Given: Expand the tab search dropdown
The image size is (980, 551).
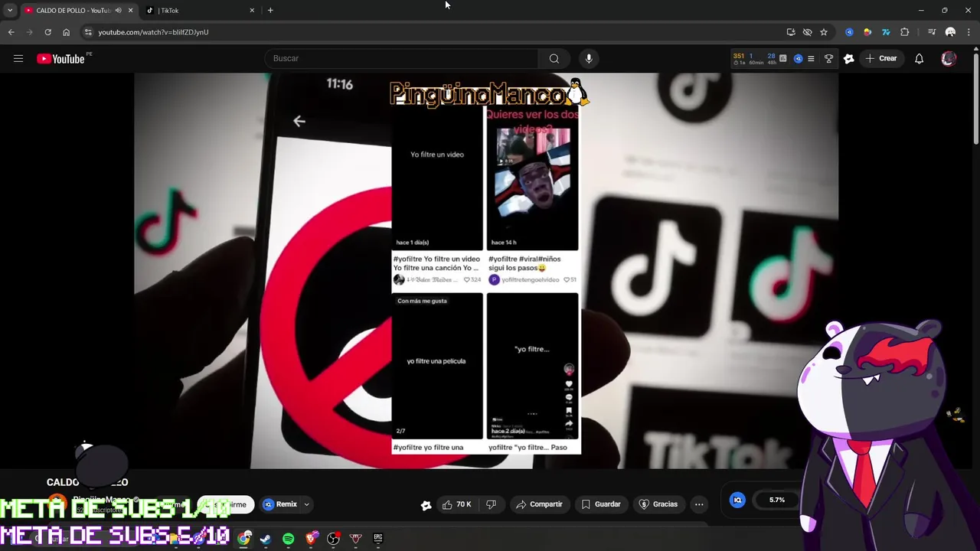Looking at the screenshot, I should click(x=10, y=10).
